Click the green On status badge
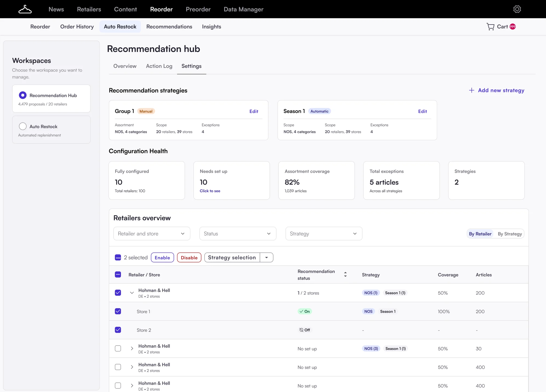 305,311
